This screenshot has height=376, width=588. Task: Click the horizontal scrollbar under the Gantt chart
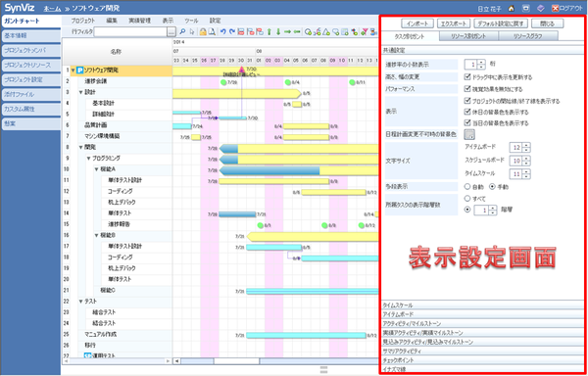pos(275,361)
